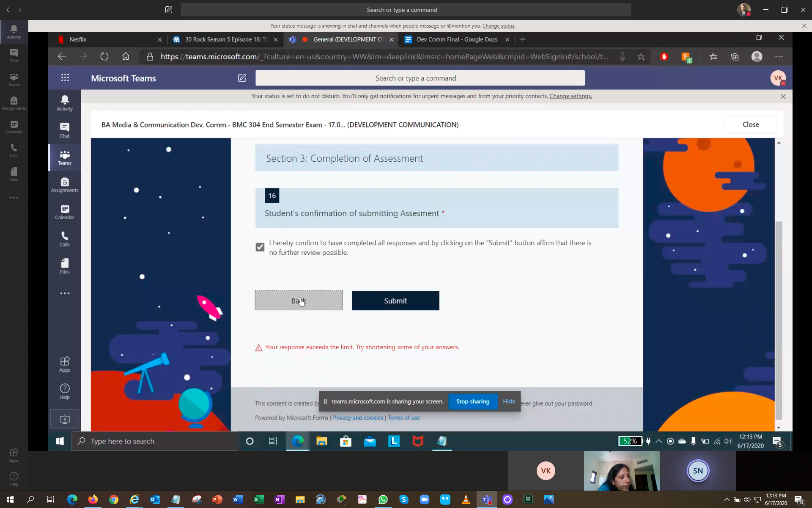The height and width of the screenshot is (508, 812).
Task: Click the Apps icon in shared sidebar
Action: click(x=64, y=364)
